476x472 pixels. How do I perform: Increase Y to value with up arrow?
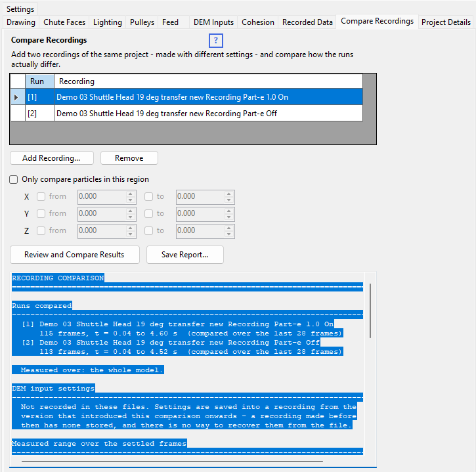tap(229, 211)
